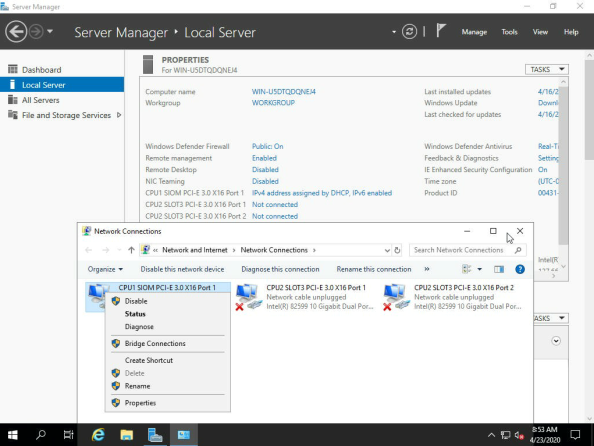This screenshot has width=594, height=446.
Task: Open the Properties TASKS dropdown
Action: click(x=546, y=69)
